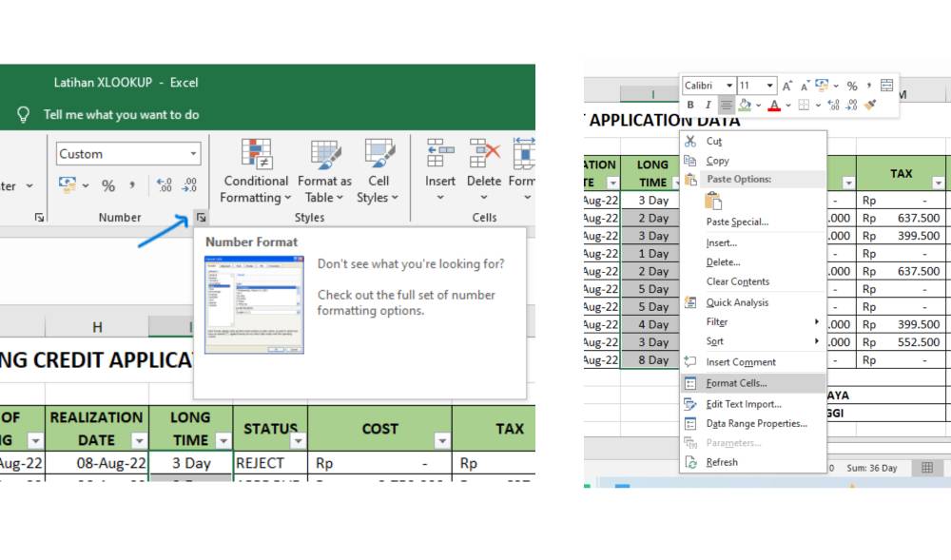Select the 08-Aug-22 date cell
Screen dimensions: 951x560
(97, 463)
